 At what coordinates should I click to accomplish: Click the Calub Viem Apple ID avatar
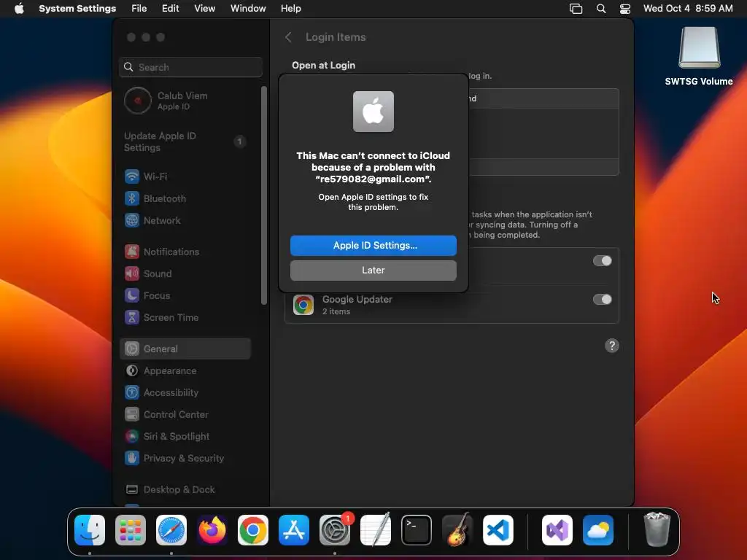[138, 101]
